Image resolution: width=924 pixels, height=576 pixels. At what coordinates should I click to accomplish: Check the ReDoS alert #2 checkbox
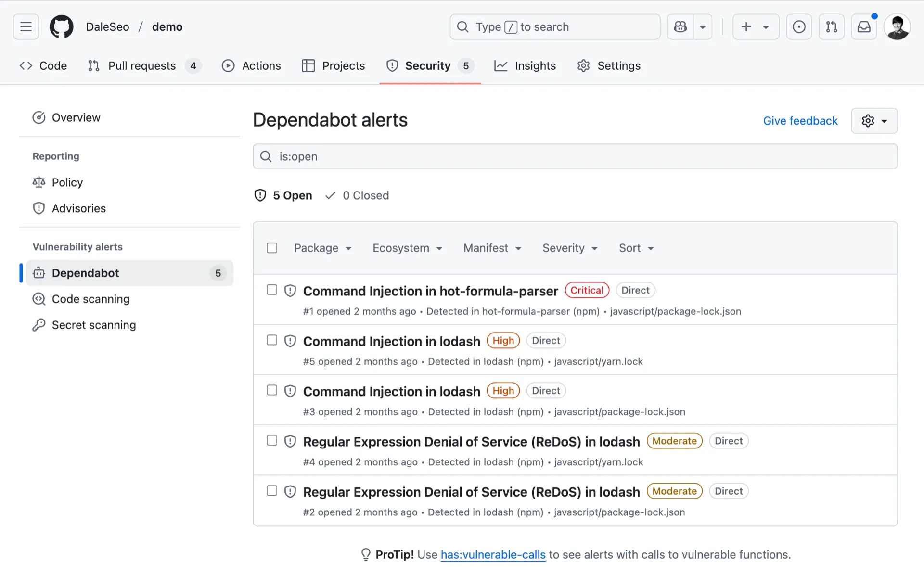click(272, 491)
